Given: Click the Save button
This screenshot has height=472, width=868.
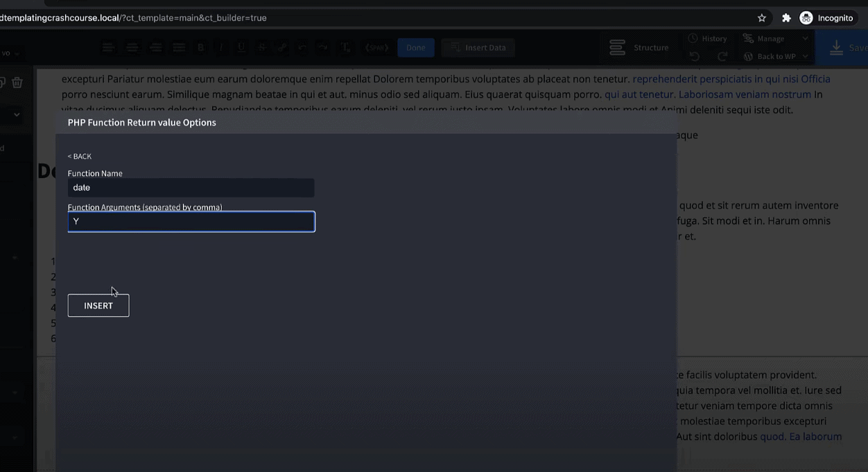Looking at the screenshot, I should tap(847, 48).
